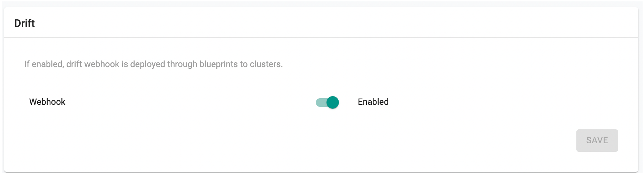Toggle the switch next to Enabled
Screen dimensions: 644x175
coord(328,102)
